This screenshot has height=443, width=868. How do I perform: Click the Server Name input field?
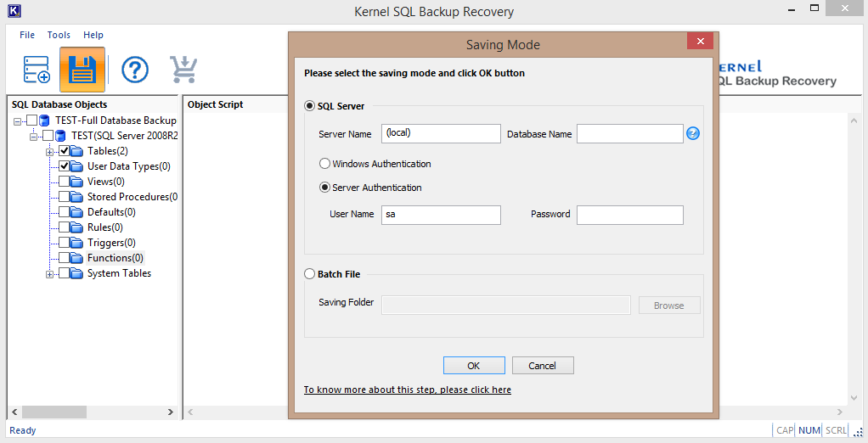point(441,133)
